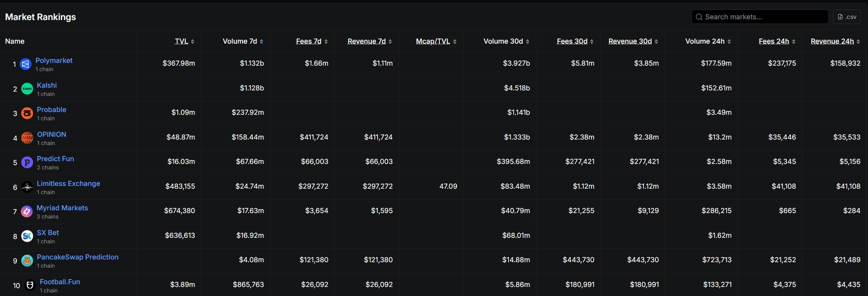Click the purple Predict Fun logo
Viewport: 868px width, 296px height.
coord(27,162)
